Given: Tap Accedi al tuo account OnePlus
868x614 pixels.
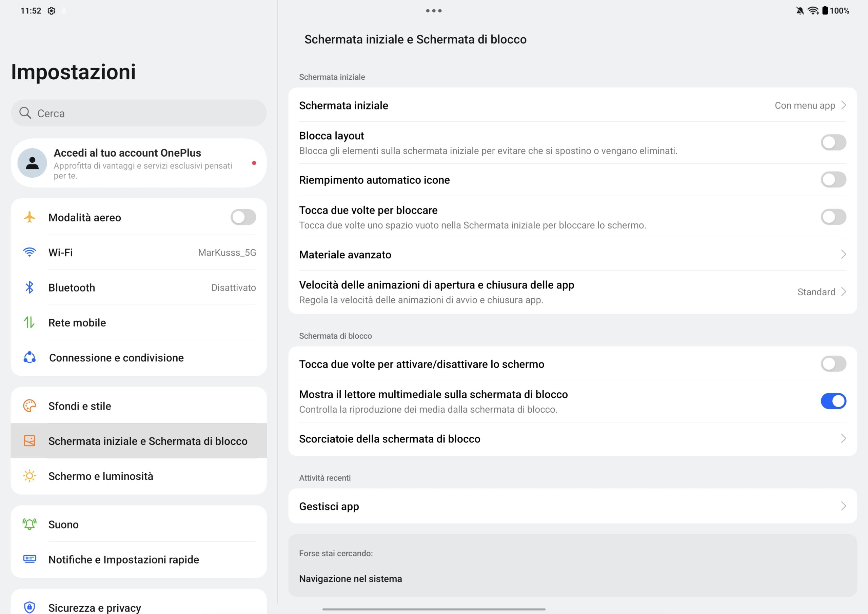Looking at the screenshot, I should [x=139, y=163].
